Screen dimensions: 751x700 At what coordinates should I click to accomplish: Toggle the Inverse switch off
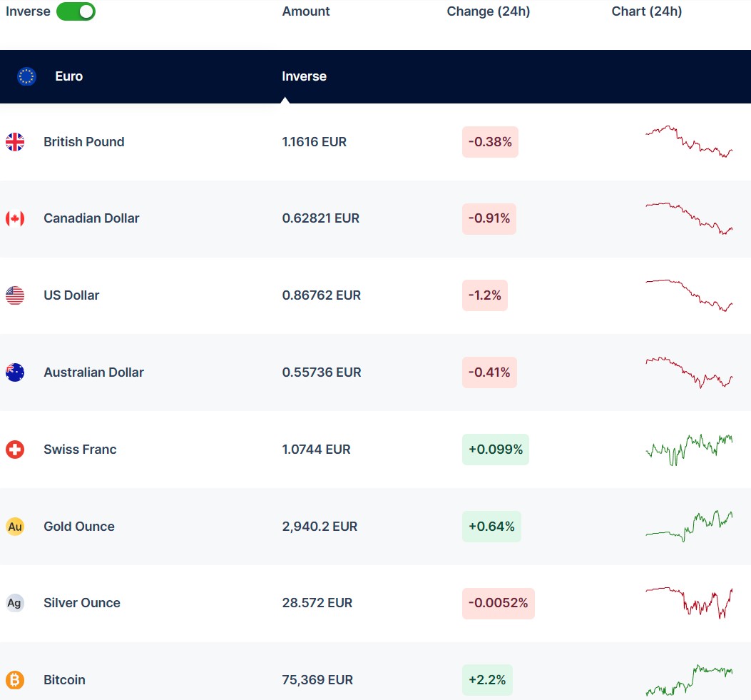(76, 11)
